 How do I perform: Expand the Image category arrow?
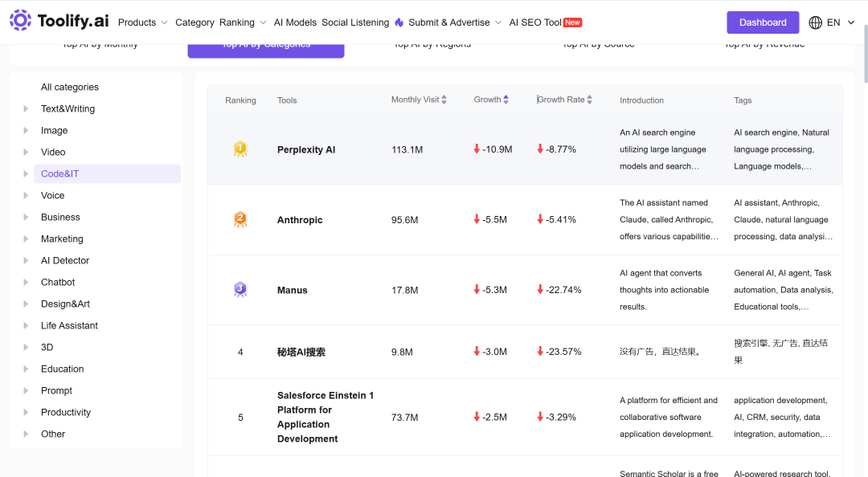coord(26,131)
